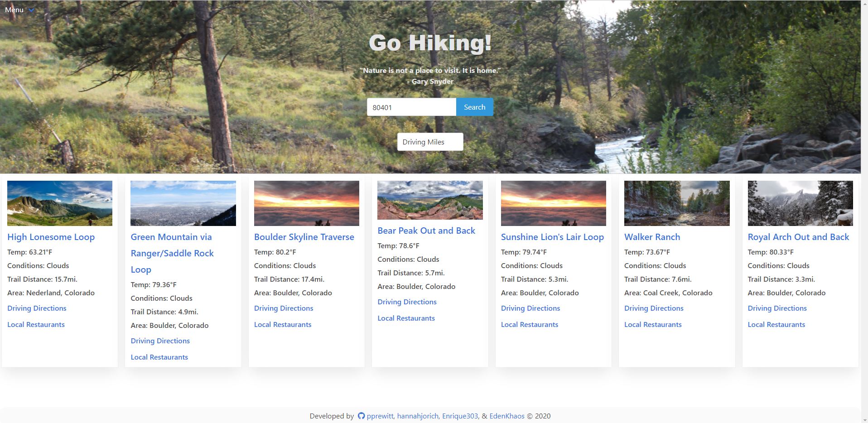View Local Restaurants near Royal Arch Out and Back
This screenshot has width=868, height=423.
pos(776,324)
